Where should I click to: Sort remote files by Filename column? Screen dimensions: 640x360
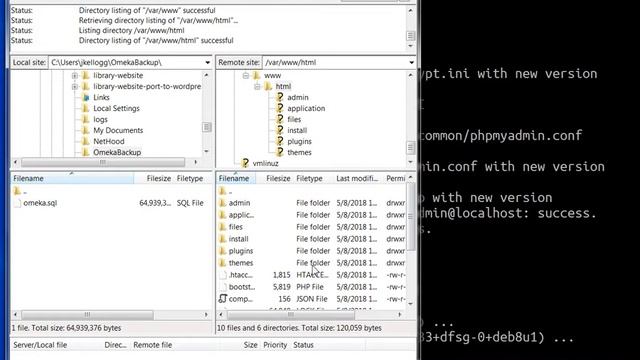click(x=236, y=178)
